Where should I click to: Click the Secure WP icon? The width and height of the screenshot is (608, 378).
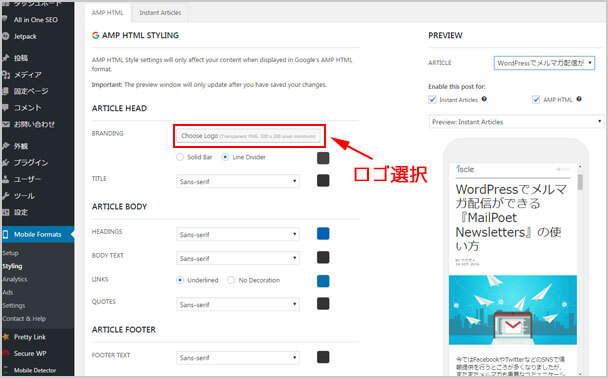tap(5, 353)
